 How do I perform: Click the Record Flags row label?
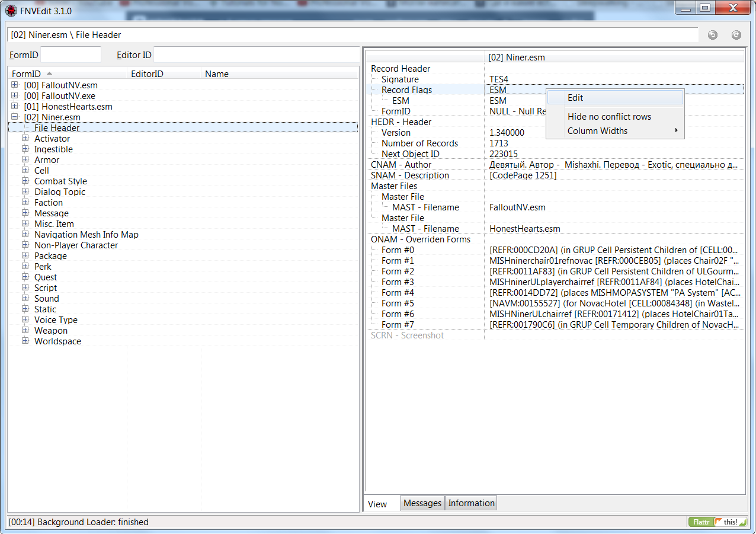(x=406, y=89)
